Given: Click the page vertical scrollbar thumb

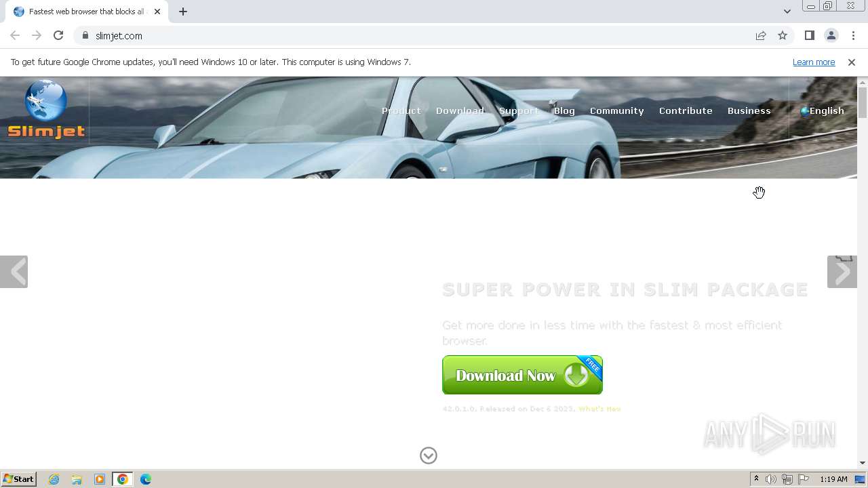Looking at the screenshot, I should click(x=863, y=102).
